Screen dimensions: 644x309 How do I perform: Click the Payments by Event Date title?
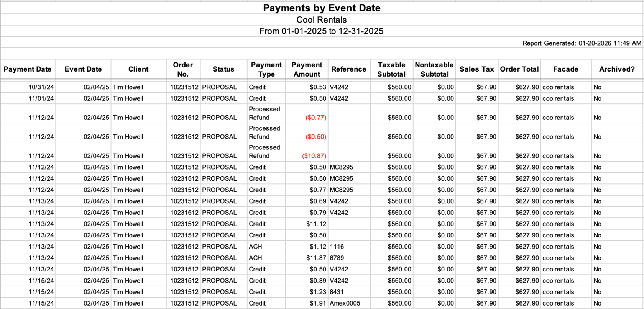coord(321,8)
